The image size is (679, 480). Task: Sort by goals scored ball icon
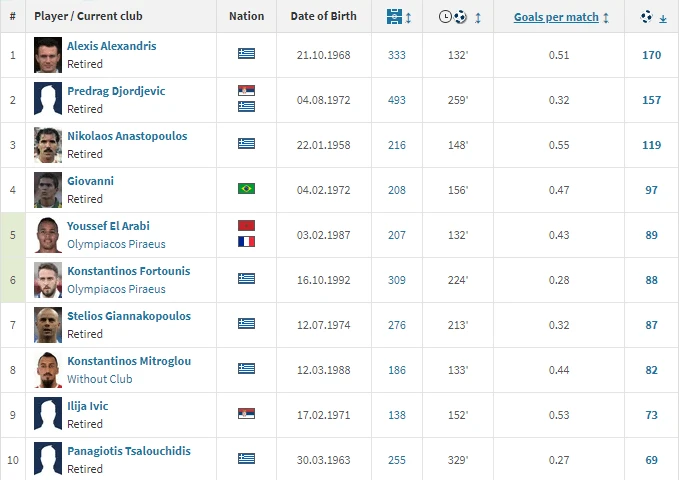click(x=646, y=17)
